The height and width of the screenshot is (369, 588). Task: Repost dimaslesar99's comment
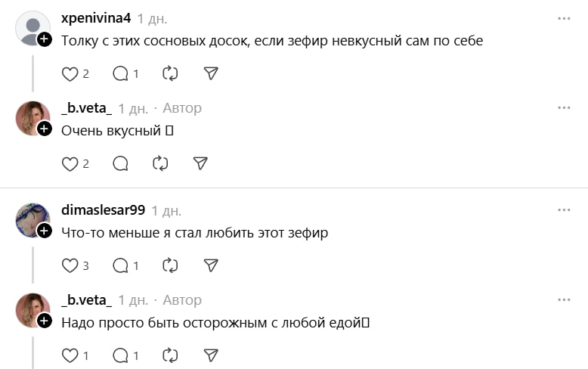(170, 265)
